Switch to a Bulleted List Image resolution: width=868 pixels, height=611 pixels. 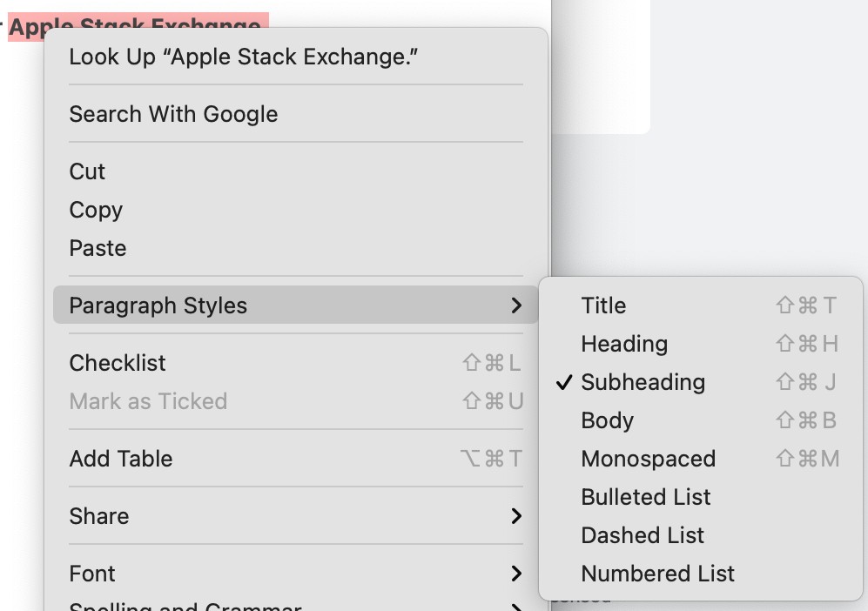[x=645, y=497]
